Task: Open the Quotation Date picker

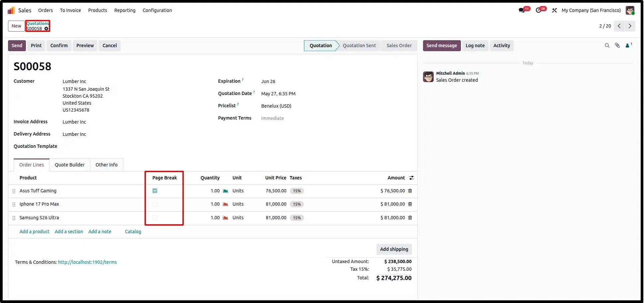Action: [278, 94]
